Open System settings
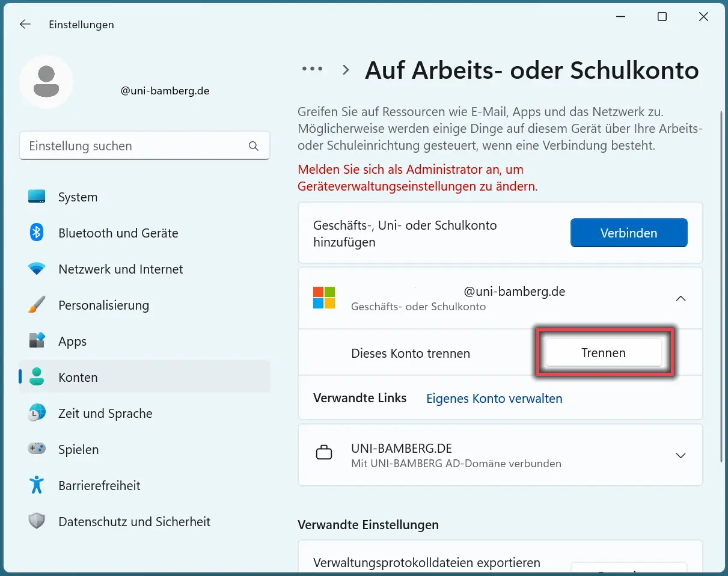This screenshot has width=728, height=576. coord(144,197)
